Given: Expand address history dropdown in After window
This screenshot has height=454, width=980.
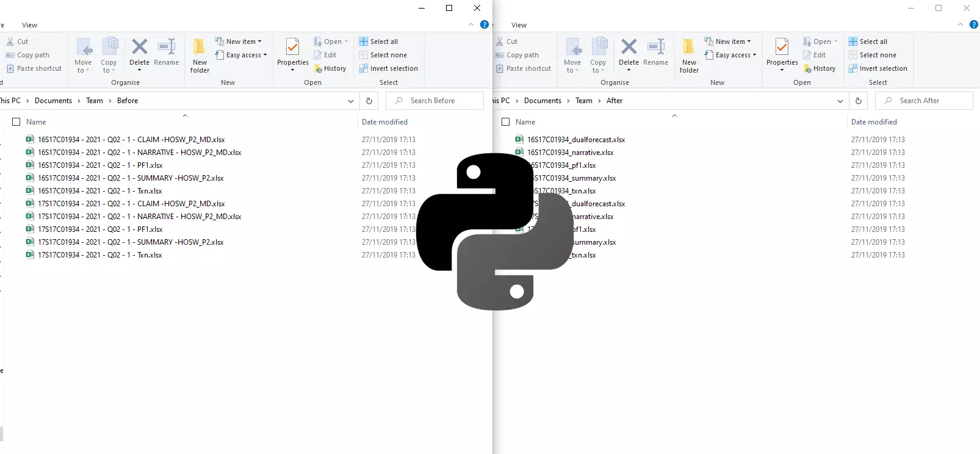Looking at the screenshot, I should [840, 101].
